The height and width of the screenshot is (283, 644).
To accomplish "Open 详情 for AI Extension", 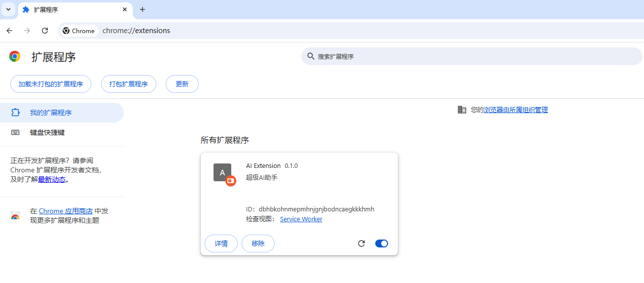I will click(x=221, y=243).
